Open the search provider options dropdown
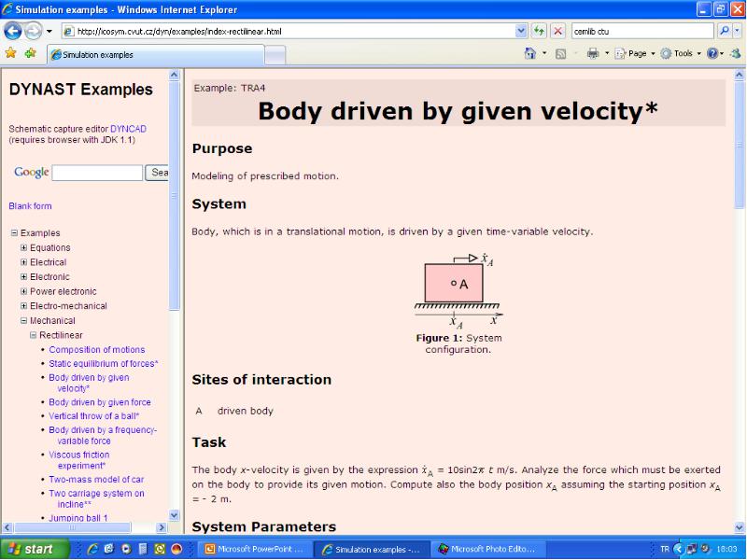The width and height of the screenshot is (747, 560). 737,32
